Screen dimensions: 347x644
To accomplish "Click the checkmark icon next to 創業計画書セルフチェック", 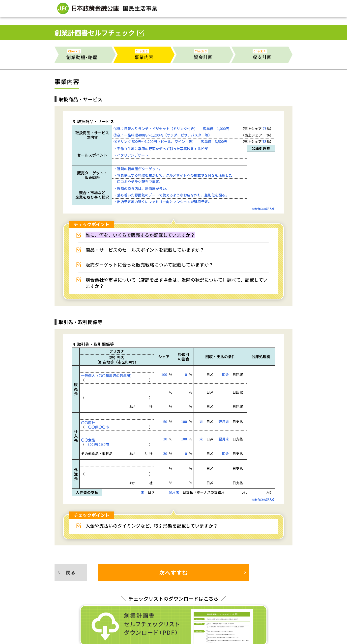I will tap(141, 33).
